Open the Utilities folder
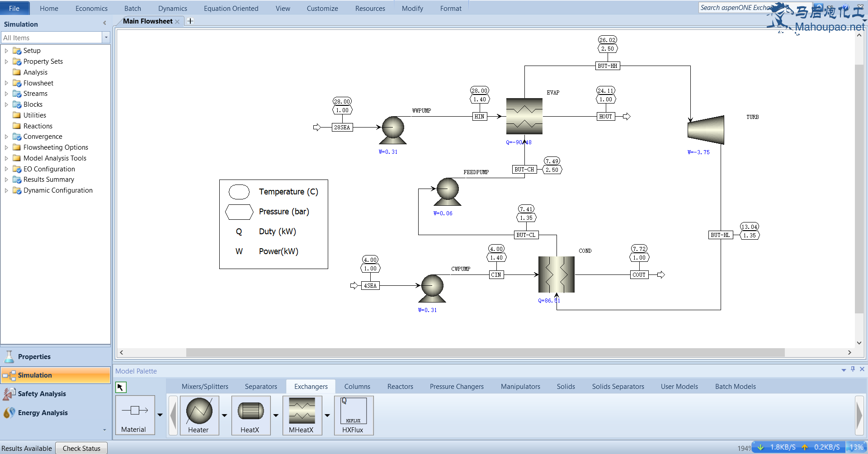The width and height of the screenshot is (868, 454). [x=34, y=115]
